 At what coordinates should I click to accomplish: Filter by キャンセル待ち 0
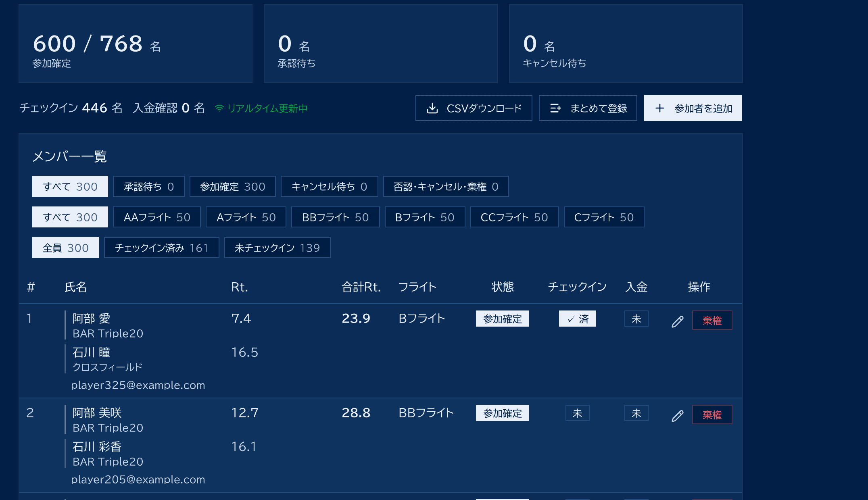pyautogui.click(x=329, y=186)
